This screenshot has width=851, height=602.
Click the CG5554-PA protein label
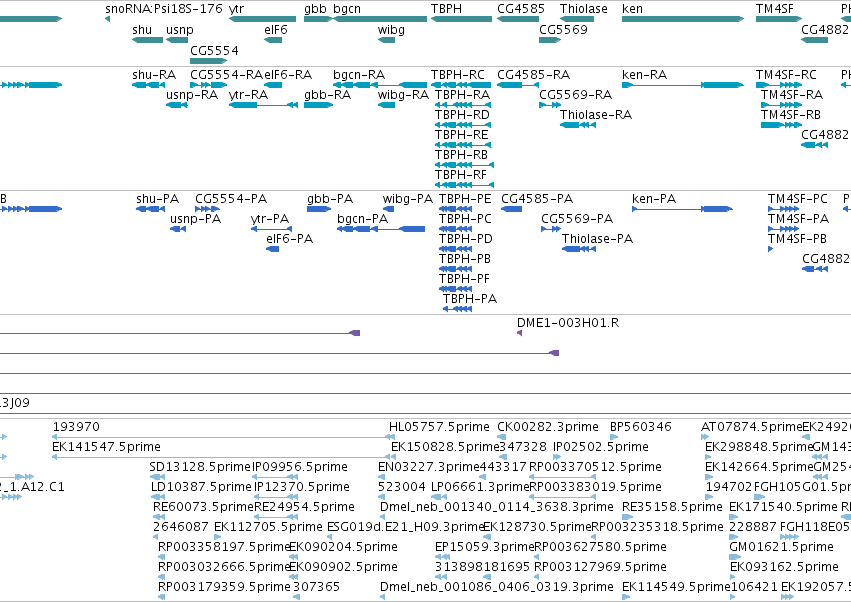click(231, 199)
